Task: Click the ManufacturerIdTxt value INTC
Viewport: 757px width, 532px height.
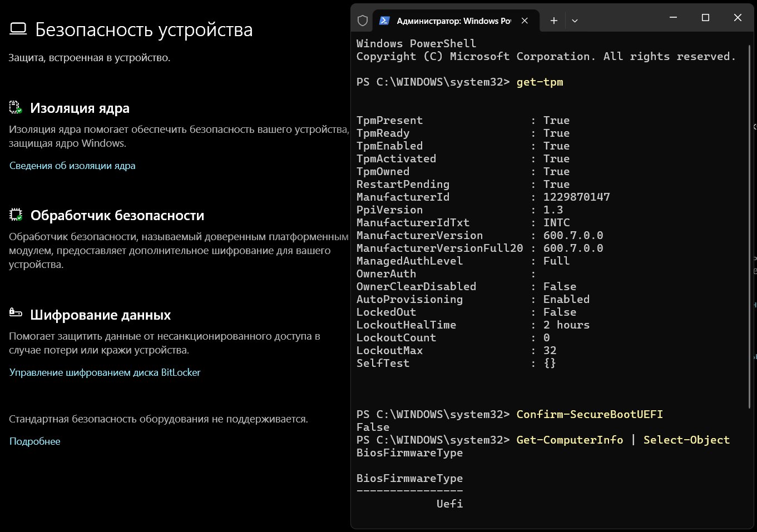Action: click(557, 223)
